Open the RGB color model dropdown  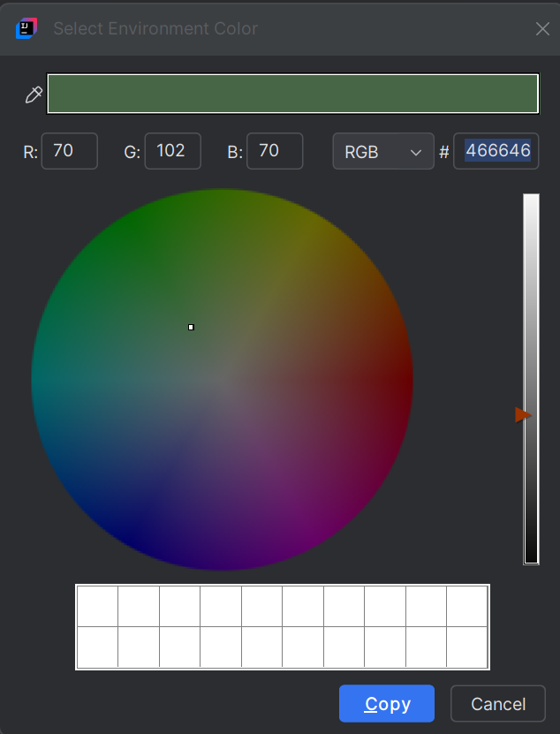point(383,151)
